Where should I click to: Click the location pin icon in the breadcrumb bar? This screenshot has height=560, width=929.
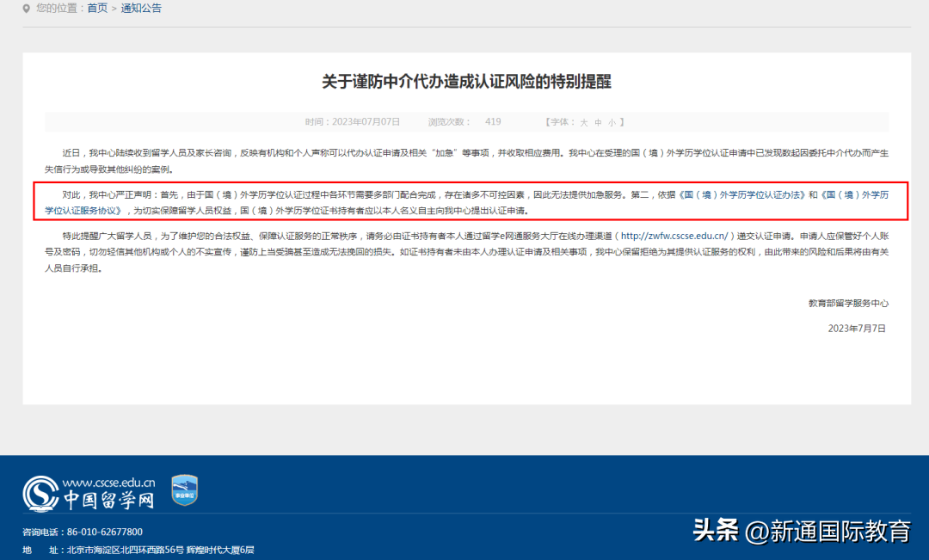[x=24, y=8]
